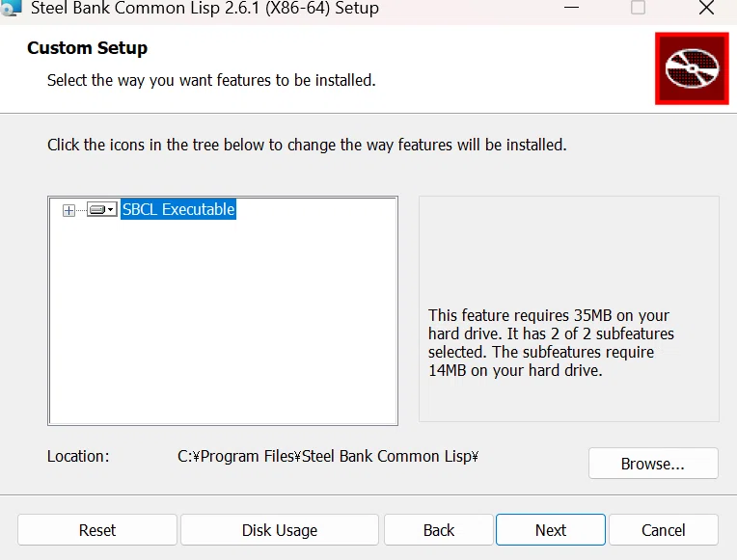Click the red installer disc logo
The image size is (737, 560).
pyautogui.click(x=692, y=68)
